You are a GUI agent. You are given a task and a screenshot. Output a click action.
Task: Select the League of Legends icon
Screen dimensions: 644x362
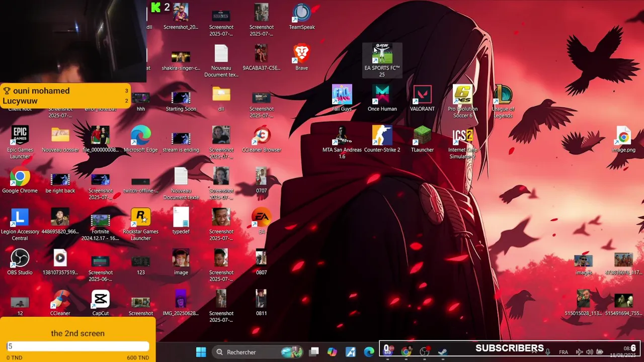[503, 102]
